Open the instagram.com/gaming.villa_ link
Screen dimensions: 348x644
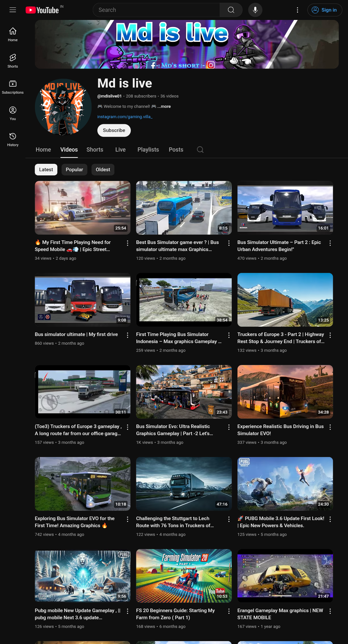coord(125,117)
